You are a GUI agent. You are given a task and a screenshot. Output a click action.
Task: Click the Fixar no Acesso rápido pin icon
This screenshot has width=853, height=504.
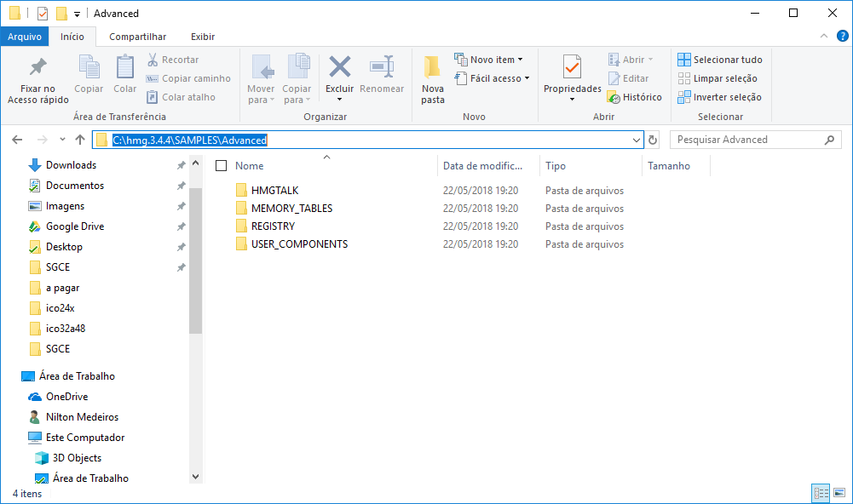coord(37,67)
